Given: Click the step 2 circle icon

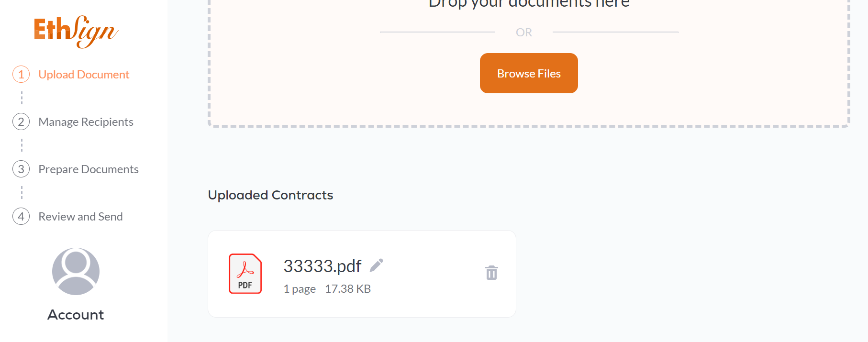Looking at the screenshot, I should [x=21, y=121].
